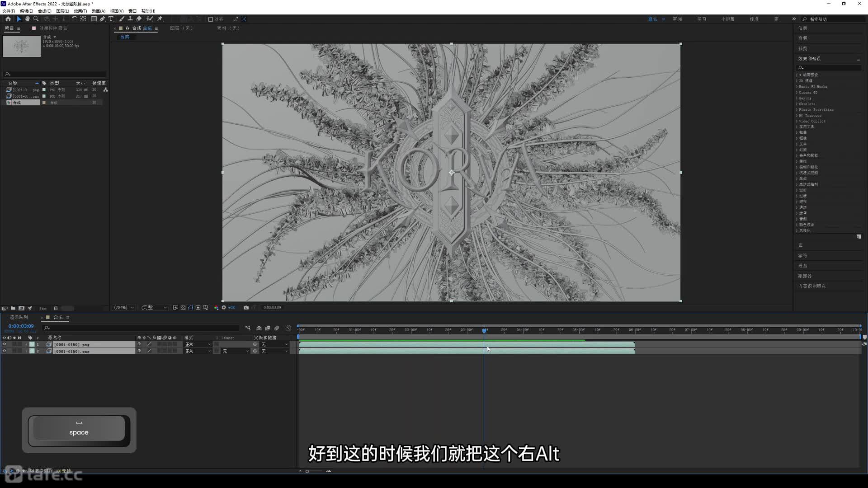The width and height of the screenshot is (868, 488).
Task: Toggle the mask and shape path visibility button
Action: tap(191, 308)
